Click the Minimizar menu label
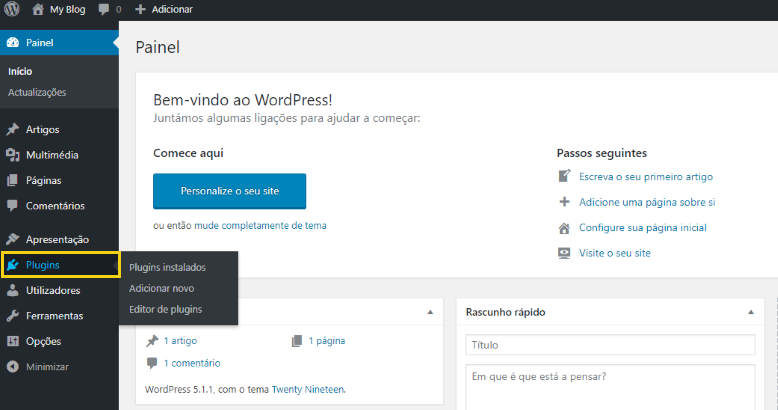Image resolution: width=778 pixels, height=410 pixels. point(47,367)
